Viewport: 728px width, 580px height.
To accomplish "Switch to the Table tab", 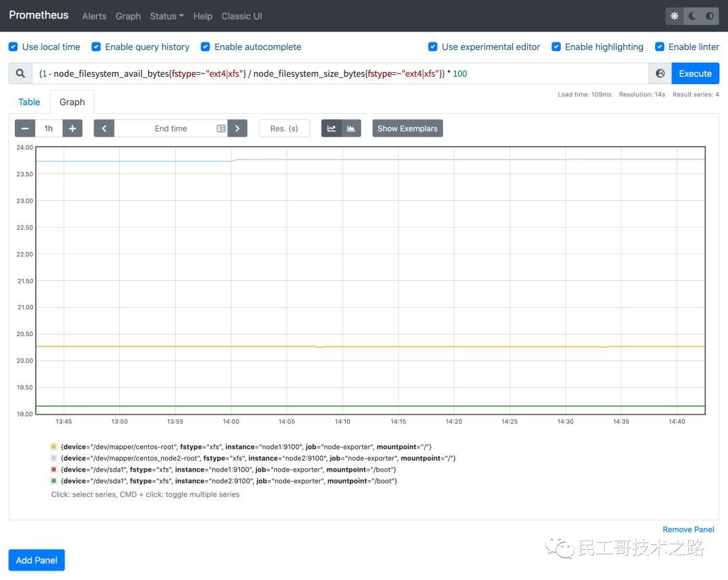I will tap(29, 102).
